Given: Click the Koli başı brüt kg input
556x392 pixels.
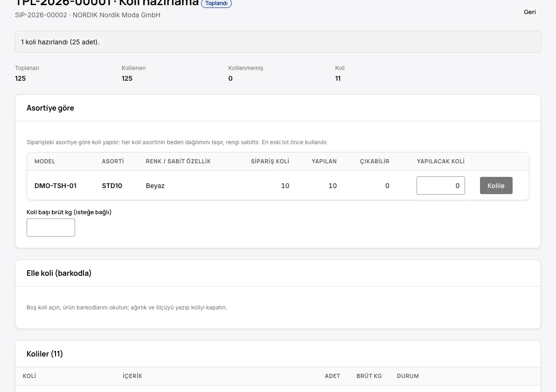Looking at the screenshot, I should click(51, 227).
